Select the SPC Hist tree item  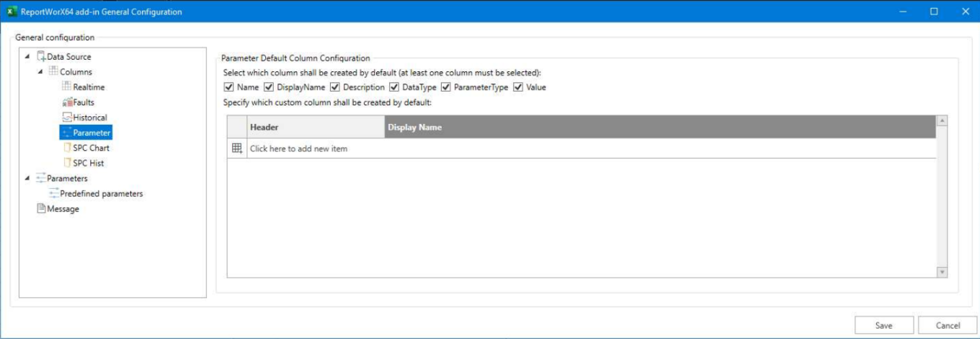coord(89,163)
